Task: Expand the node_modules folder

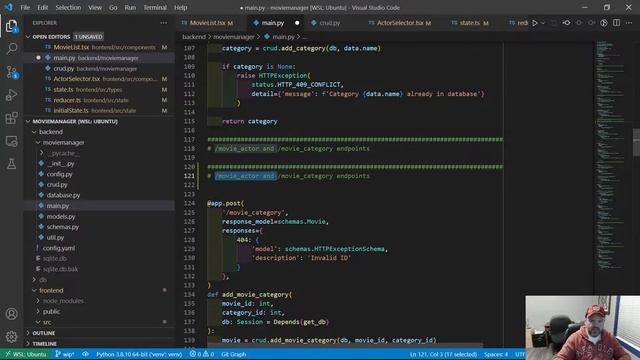Action: click(x=38, y=301)
